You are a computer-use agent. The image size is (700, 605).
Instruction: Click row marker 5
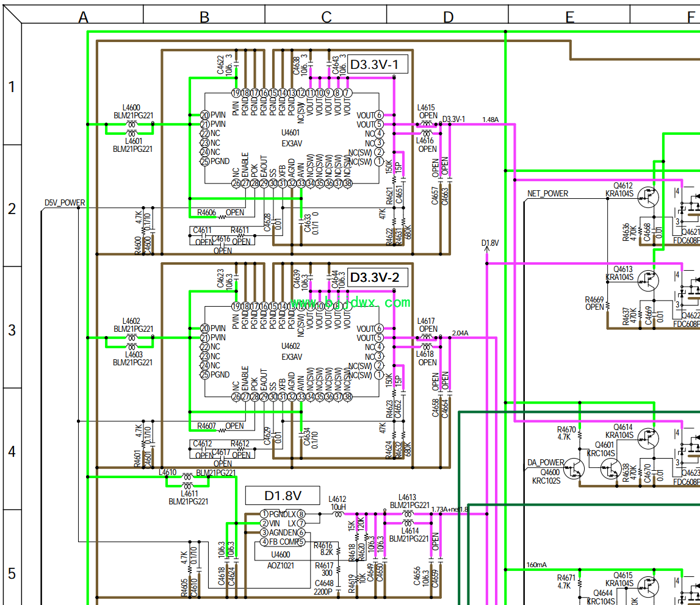pos(12,573)
